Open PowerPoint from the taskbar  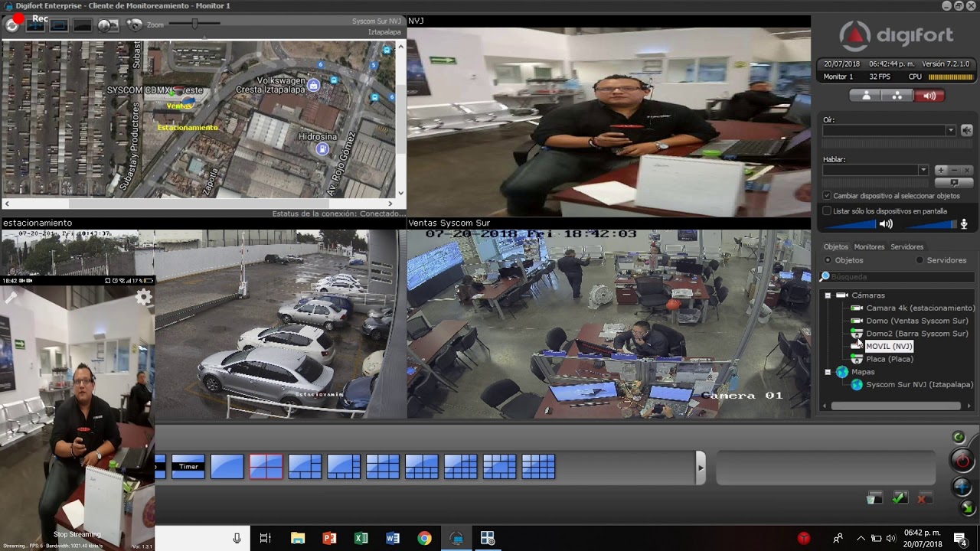329,539
